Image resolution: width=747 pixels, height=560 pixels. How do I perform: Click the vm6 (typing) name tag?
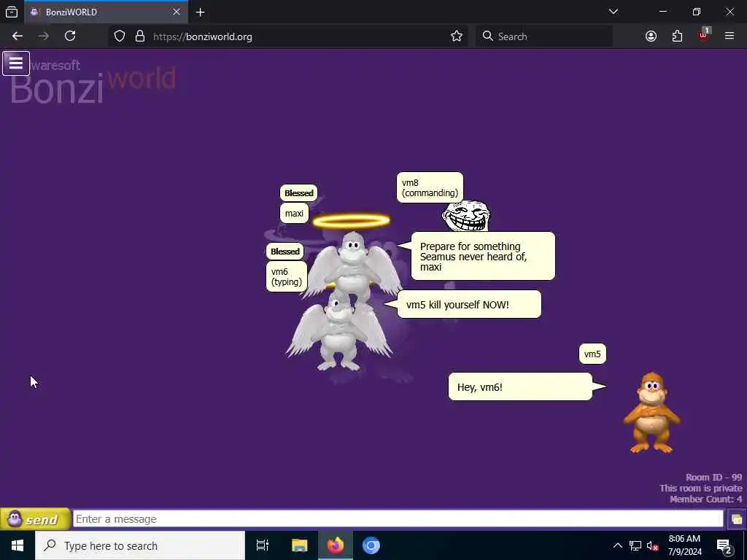286,276
